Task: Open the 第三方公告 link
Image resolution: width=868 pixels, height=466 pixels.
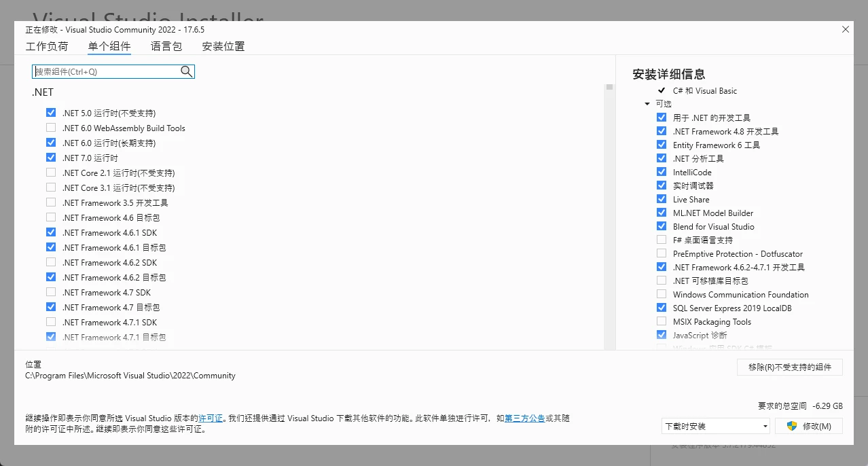Action: pos(524,418)
